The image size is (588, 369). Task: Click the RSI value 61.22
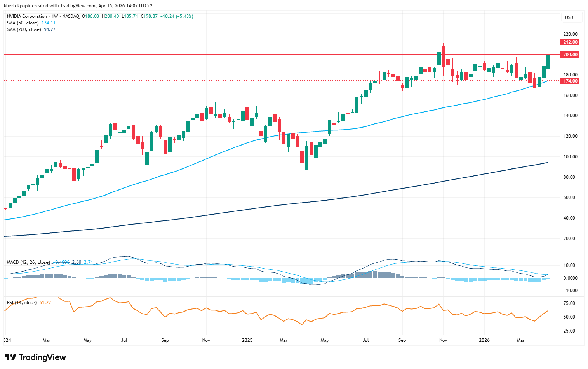45,303
